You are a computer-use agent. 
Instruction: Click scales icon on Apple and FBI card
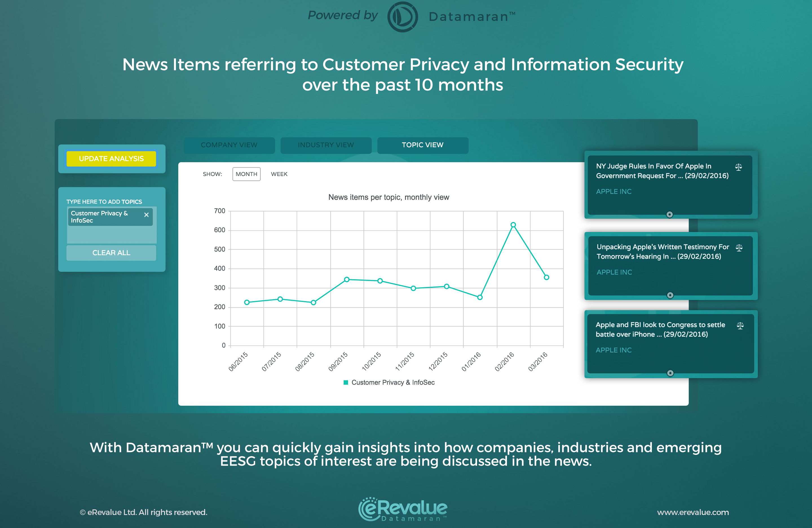pos(740,325)
